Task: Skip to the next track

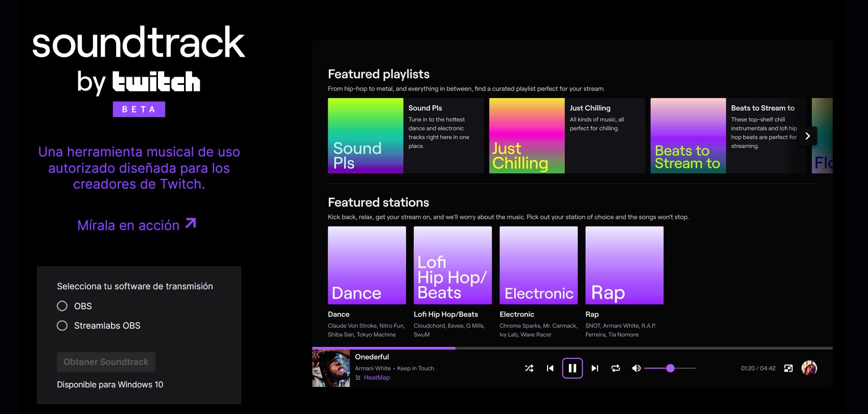Action: click(595, 368)
